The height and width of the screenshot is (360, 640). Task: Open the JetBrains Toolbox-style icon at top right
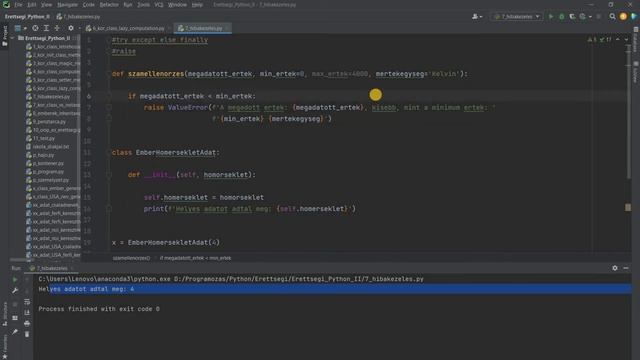click(x=633, y=17)
